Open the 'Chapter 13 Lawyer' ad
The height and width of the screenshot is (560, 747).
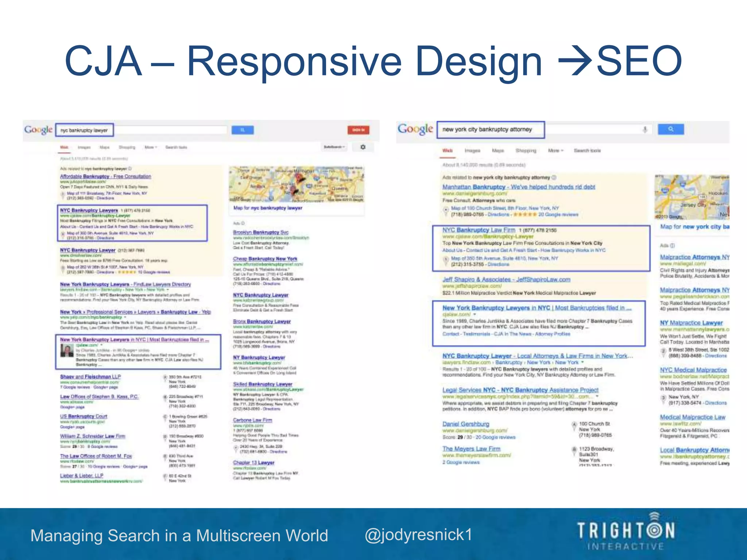tap(253, 462)
